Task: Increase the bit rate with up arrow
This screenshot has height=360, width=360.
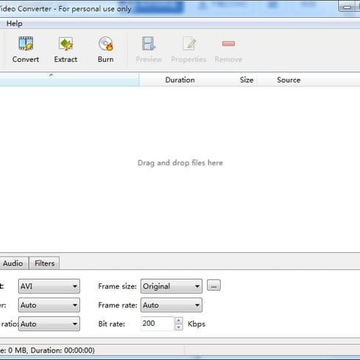Action: [x=179, y=320]
